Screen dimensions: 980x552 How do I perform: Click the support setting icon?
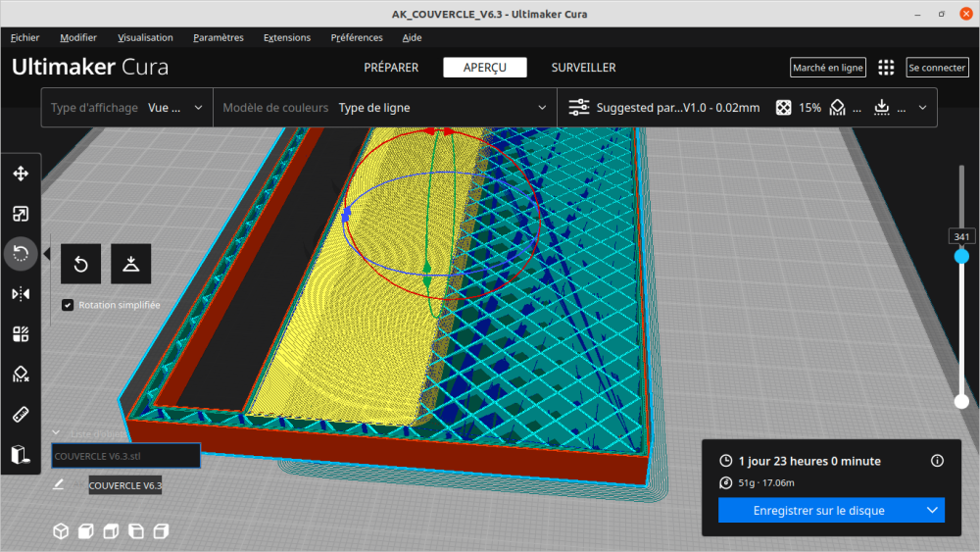pos(837,108)
